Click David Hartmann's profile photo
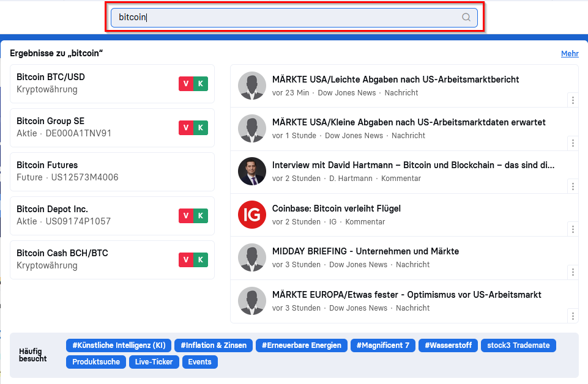588x384 pixels. click(252, 171)
